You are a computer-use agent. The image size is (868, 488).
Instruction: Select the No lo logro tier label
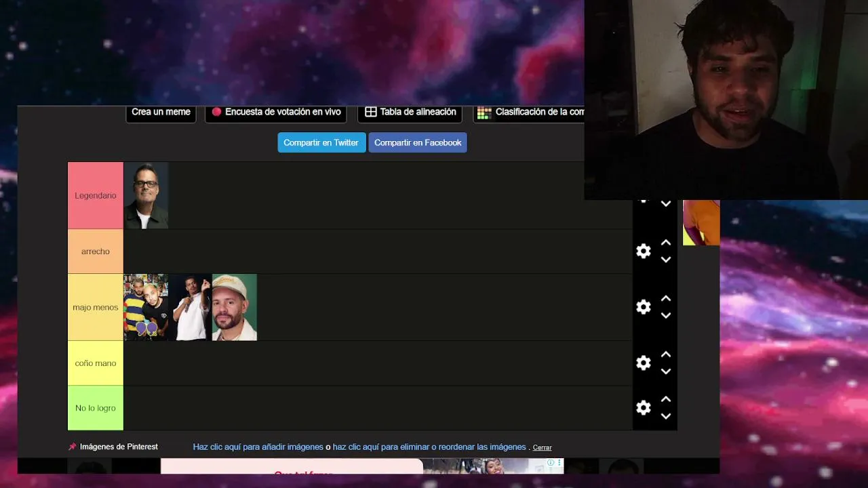[x=96, y=408]
